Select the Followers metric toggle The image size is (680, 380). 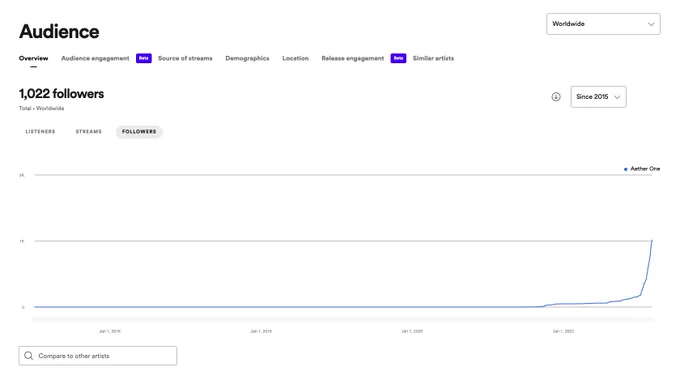pos(139,131)
